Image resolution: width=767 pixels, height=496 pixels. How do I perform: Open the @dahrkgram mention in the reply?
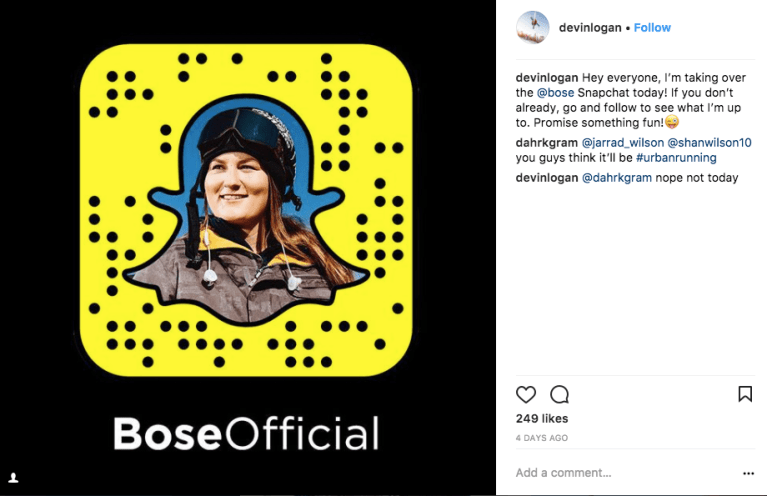[616, 178]
